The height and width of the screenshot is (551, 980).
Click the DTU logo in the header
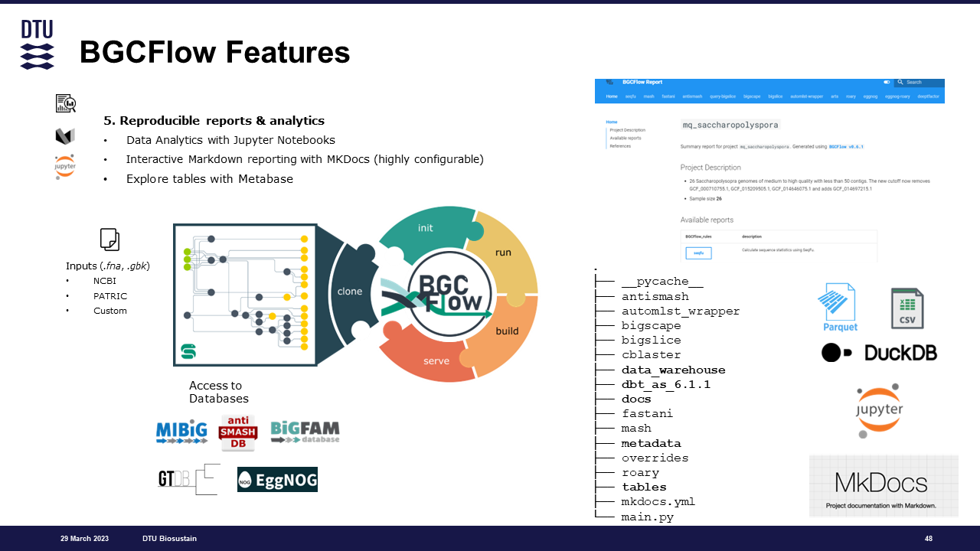pyautogui.click(x=37, y=45)
